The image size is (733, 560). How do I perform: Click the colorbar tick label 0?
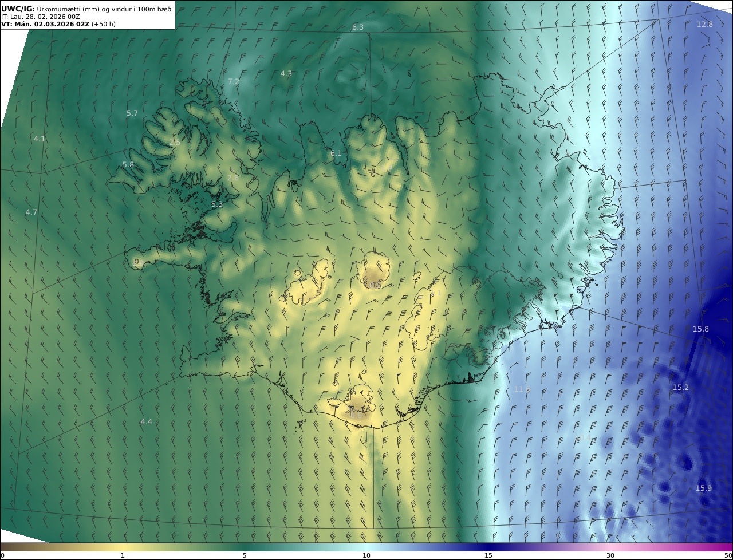[x=2, y=555]
